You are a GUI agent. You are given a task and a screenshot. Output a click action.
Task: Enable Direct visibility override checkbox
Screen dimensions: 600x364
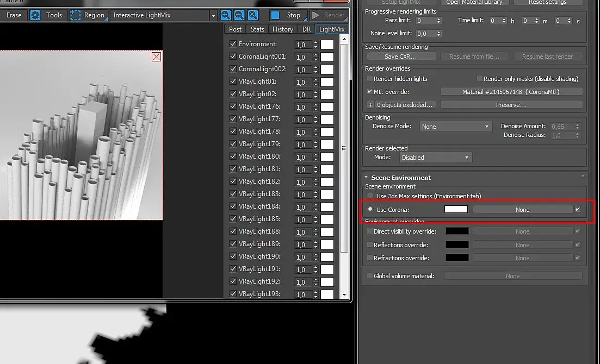370,231
